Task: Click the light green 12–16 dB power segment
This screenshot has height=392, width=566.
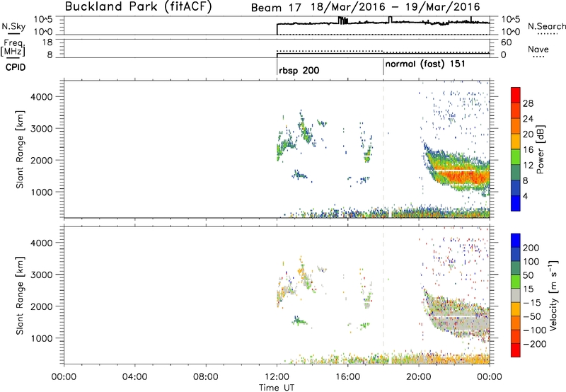Action: tap(516, 156)
